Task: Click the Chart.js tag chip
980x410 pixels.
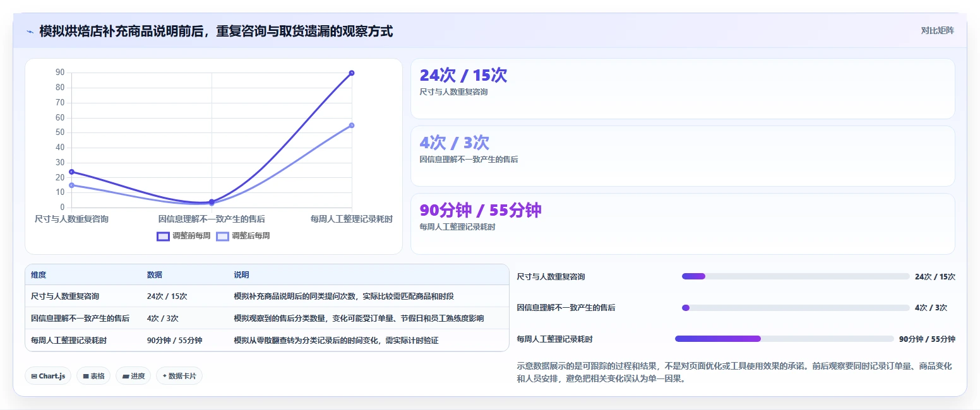Action: click(x=48, y=376)
